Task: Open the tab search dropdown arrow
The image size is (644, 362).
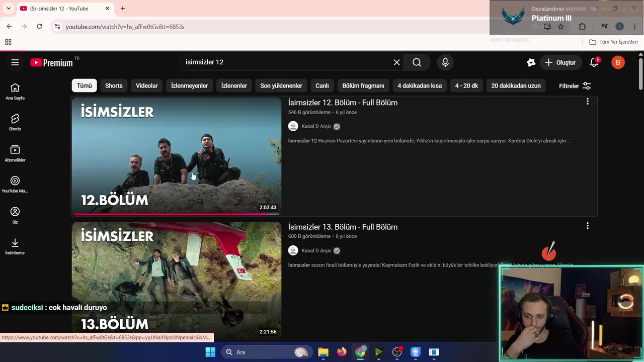Action: click(x=9, y=9)
